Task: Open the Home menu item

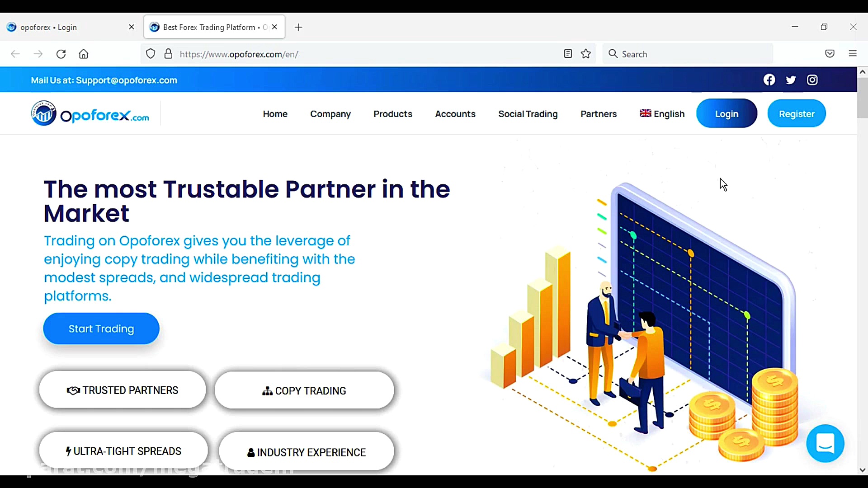Action: [275, 114]
